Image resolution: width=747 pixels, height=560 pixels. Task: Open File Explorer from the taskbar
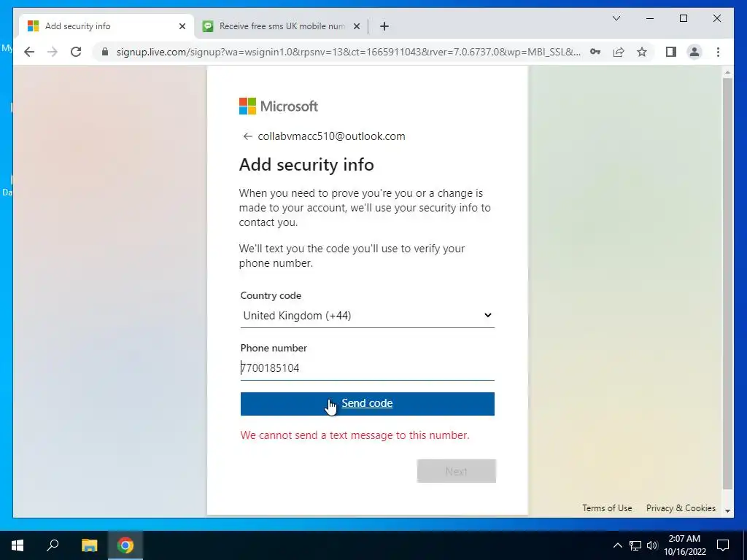(89, 545)
